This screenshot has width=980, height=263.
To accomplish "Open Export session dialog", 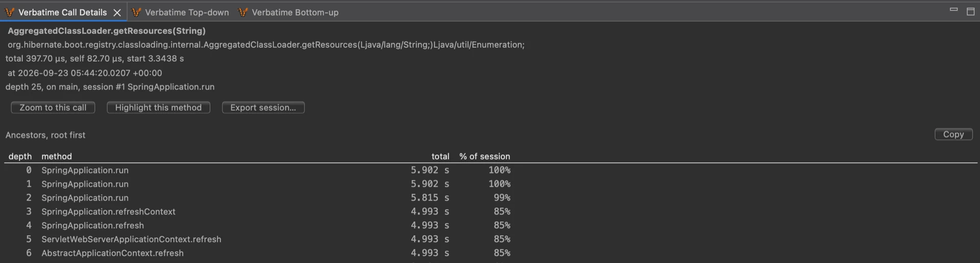I will 263,108.
